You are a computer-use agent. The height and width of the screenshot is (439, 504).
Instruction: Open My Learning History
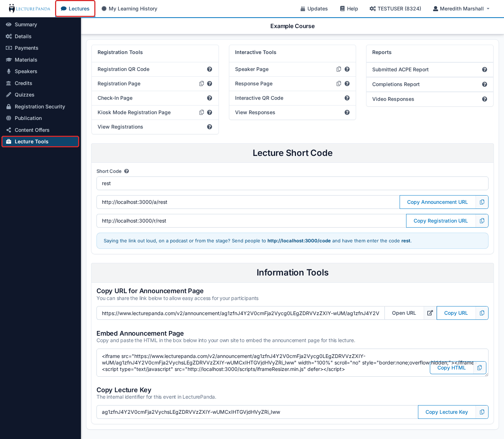[129, 9]
